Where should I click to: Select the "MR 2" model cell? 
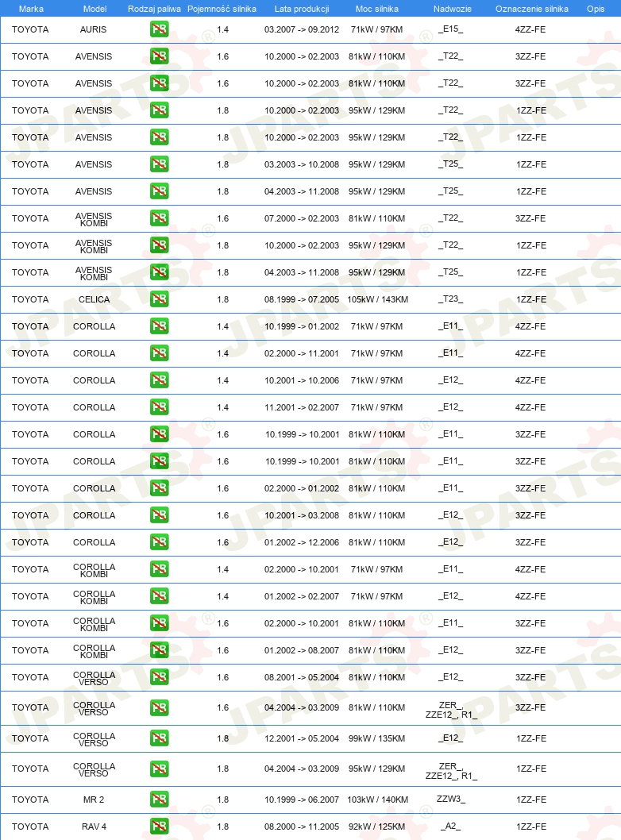[94, 800]
